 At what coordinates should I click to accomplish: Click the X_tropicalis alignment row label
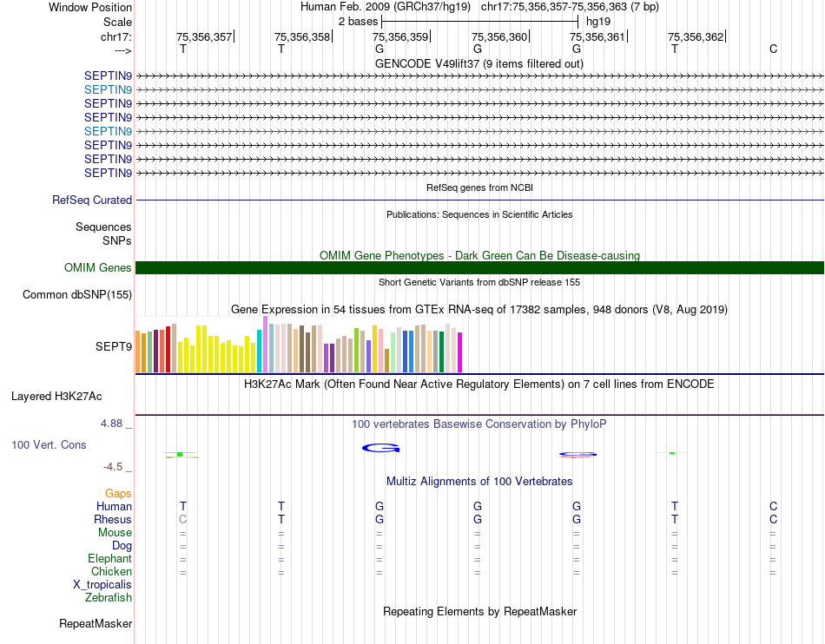point(102,585)
